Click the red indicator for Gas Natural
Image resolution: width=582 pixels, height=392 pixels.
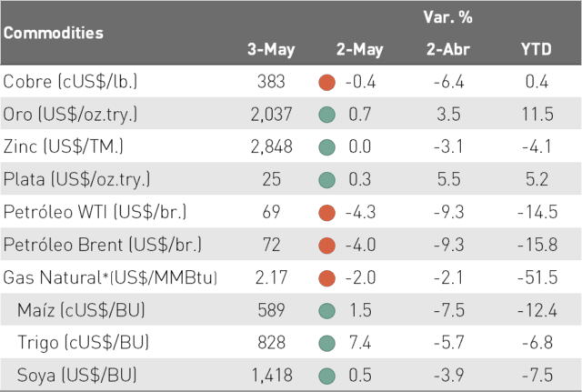click(x=327, y=278)
